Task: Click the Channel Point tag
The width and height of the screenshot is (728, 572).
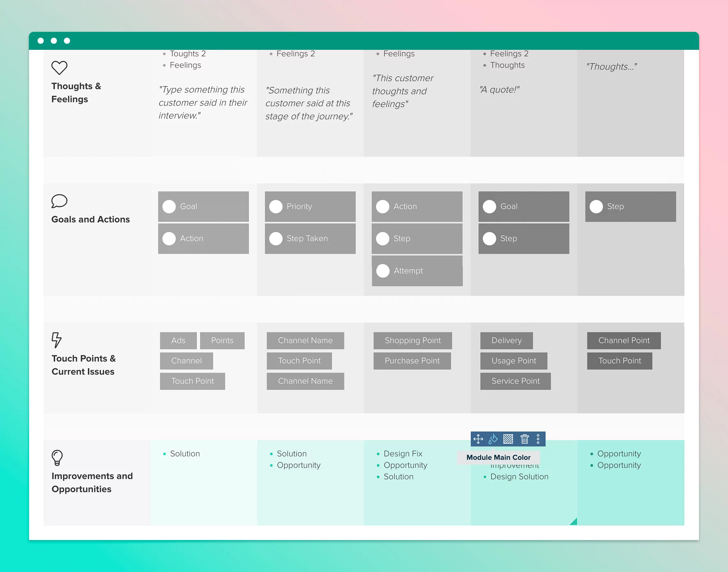Action: tap(624, 340)
